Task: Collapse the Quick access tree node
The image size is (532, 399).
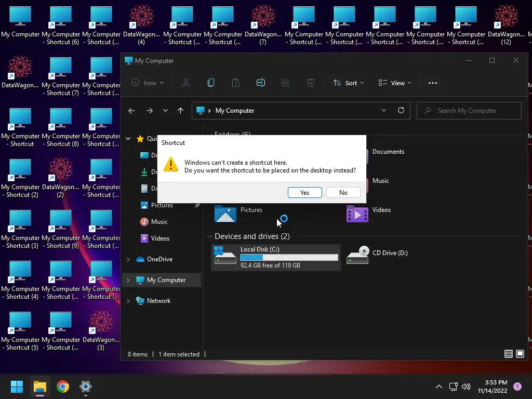Action: (x=128, y=138)
